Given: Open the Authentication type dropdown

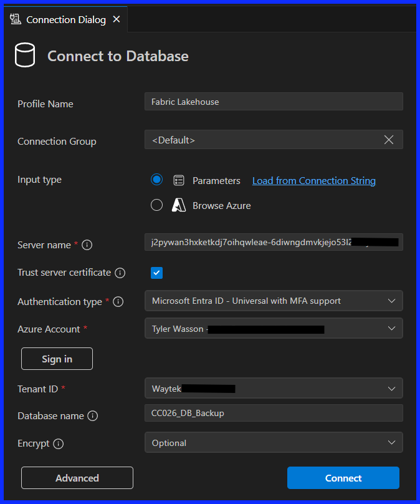Looking at the screenshot, I should click(x=274, y=301).
